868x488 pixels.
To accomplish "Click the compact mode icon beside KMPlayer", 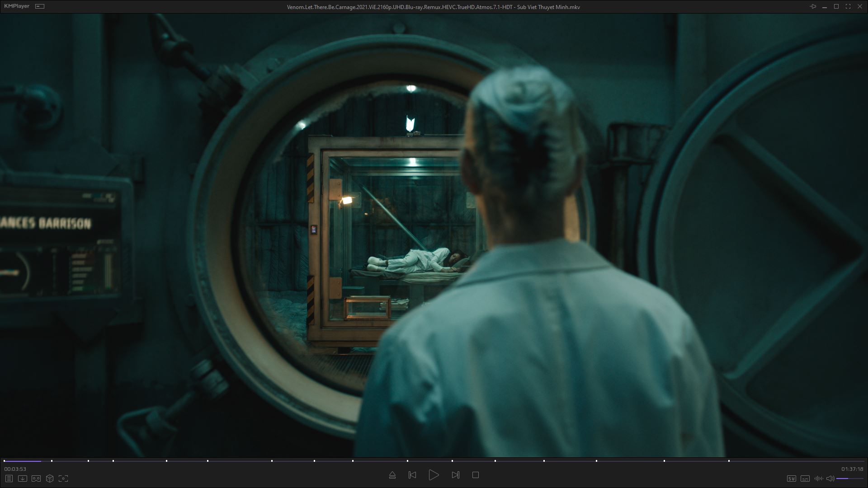I will click(x=40, y=6).
